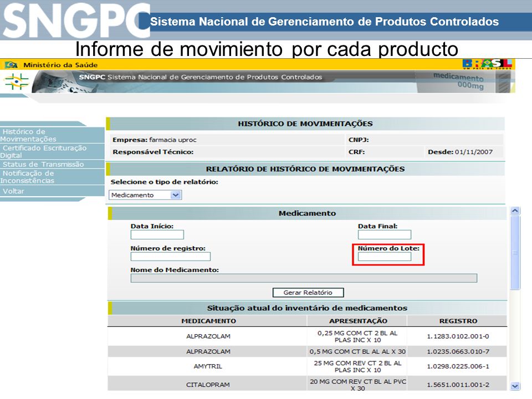Click presentation 0,5 MG COM CT BL AL AL X 30
Viewport: 532px width, 399px height.
point(357,351)
